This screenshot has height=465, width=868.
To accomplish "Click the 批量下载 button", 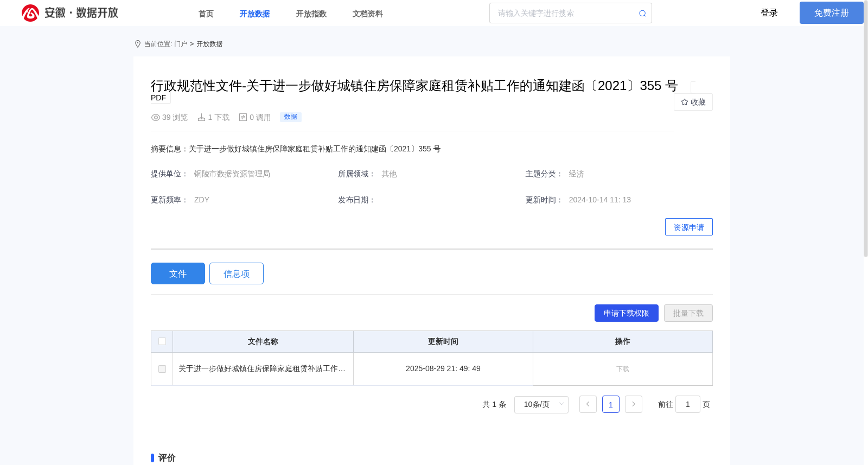I will (x=688, y=313).
